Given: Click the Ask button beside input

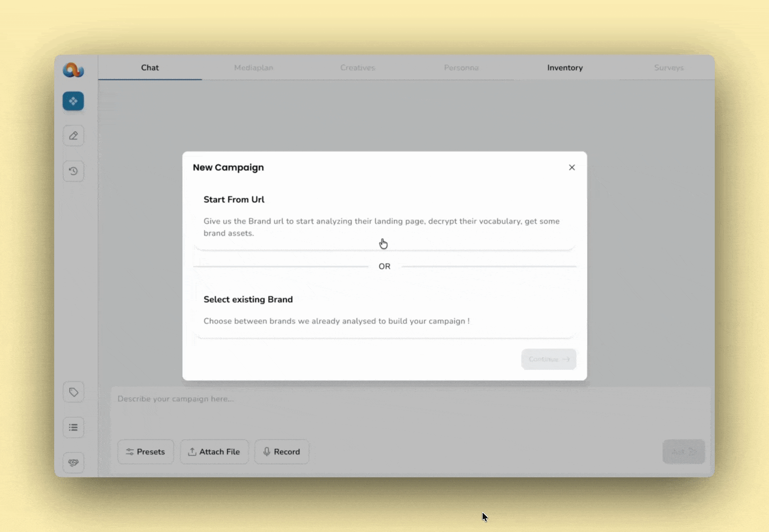Looking at the screenshot, I should click(684, 452).
